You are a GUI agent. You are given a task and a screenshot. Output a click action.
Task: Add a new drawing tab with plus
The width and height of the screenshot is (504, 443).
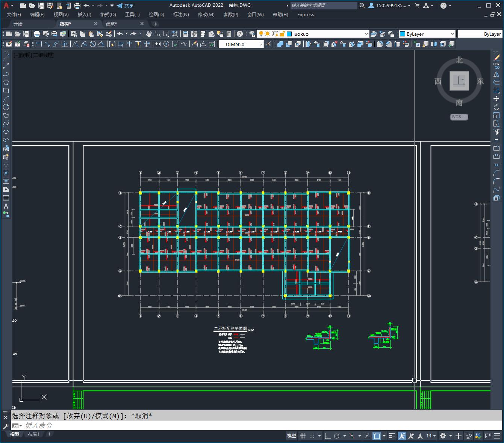tap(155, 24)
